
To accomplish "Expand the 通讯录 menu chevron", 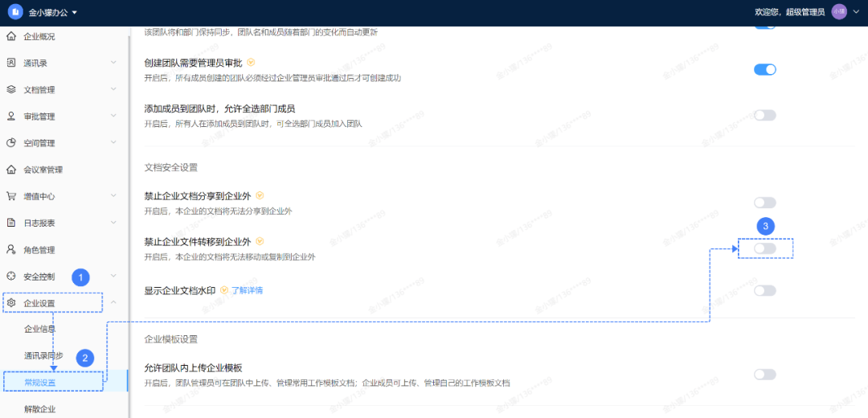I will tap(113, 63).
